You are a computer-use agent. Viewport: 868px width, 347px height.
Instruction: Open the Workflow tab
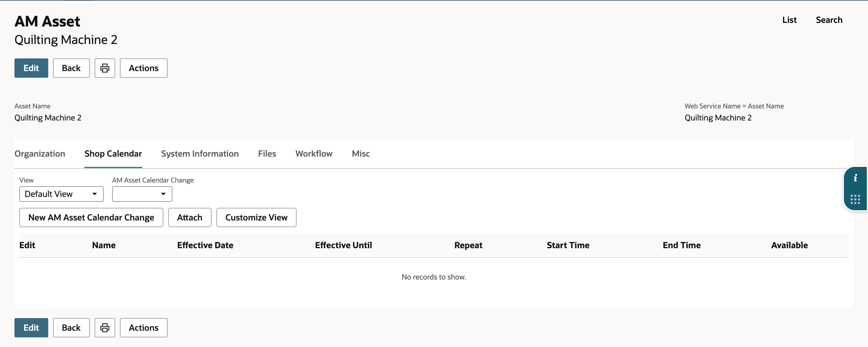(x=314, y=154)
